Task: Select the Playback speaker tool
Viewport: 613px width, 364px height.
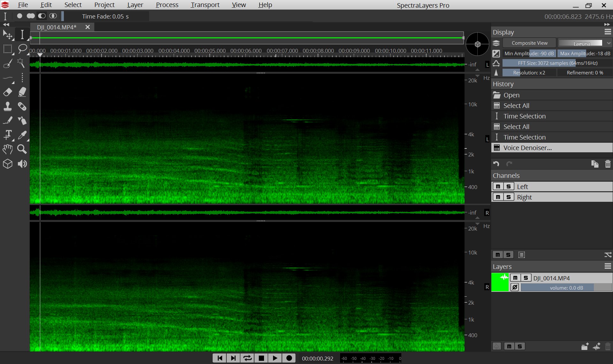Action: tap(22, 164)
